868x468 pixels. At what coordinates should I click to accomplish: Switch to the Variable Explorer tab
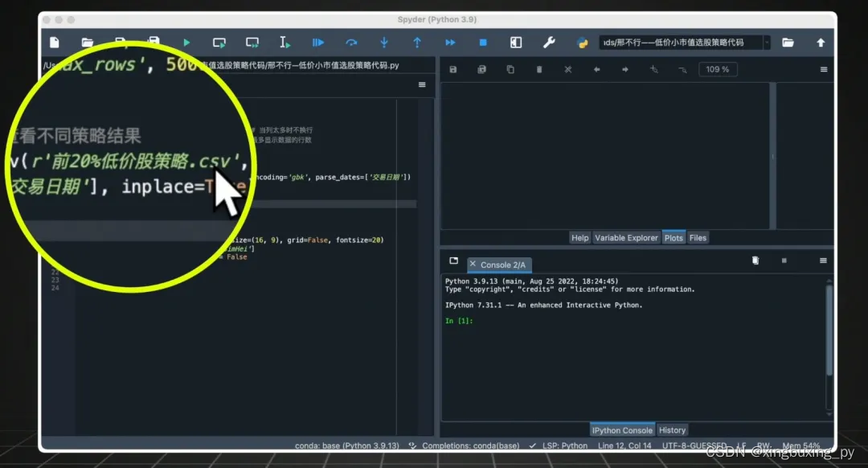(x=626, y=237)
